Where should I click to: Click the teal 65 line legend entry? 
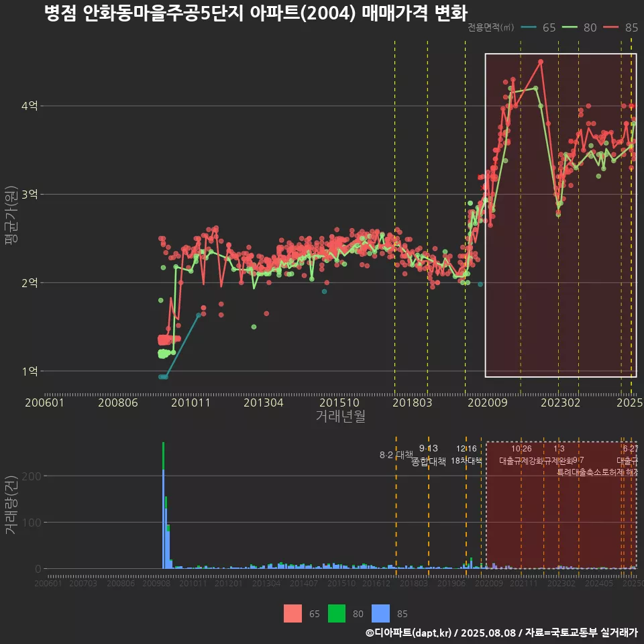[x=538, y=28]
